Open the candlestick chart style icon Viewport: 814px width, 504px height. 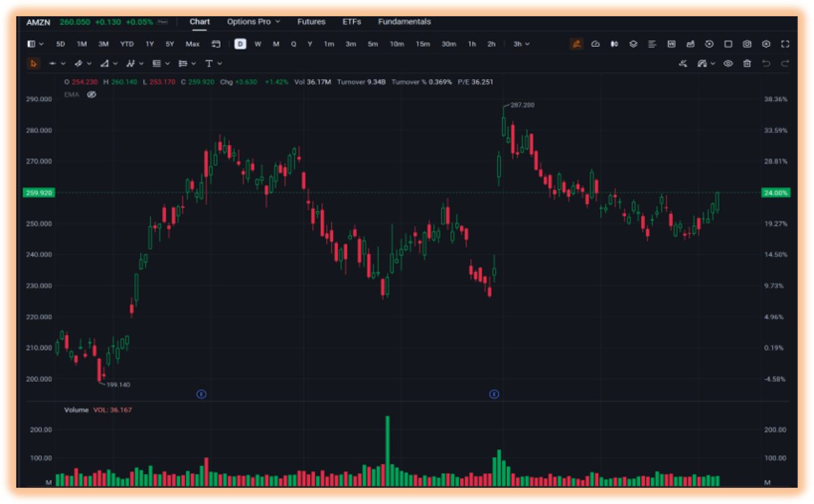coord(614,44)
